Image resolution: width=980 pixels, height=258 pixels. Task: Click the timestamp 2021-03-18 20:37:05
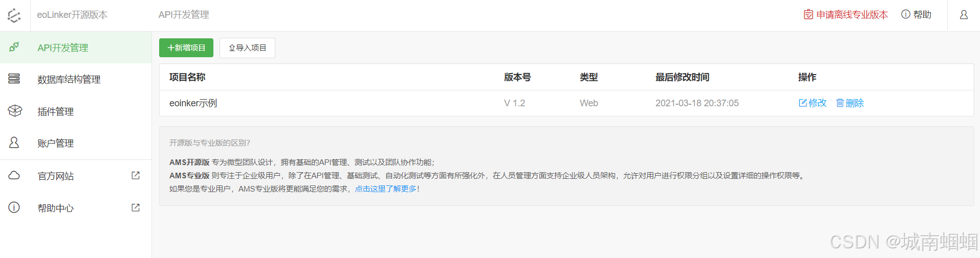pos(697,103)
